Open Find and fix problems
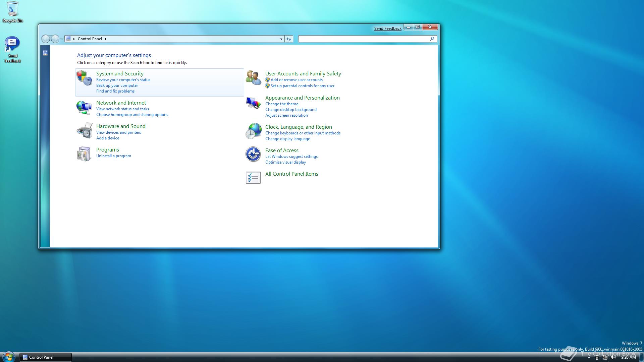This screenshot has width=644, height=362. 115,91
